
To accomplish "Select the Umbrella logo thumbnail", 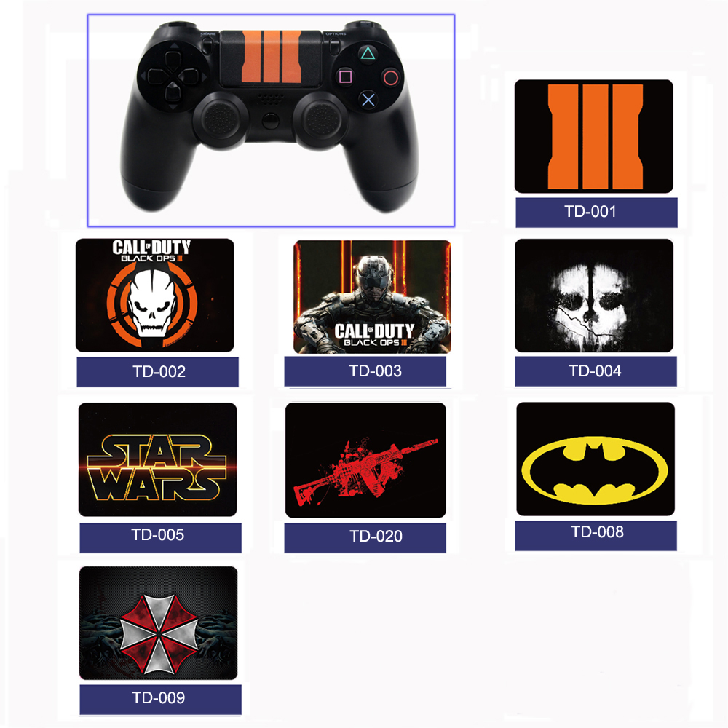I will click(158, 623).
